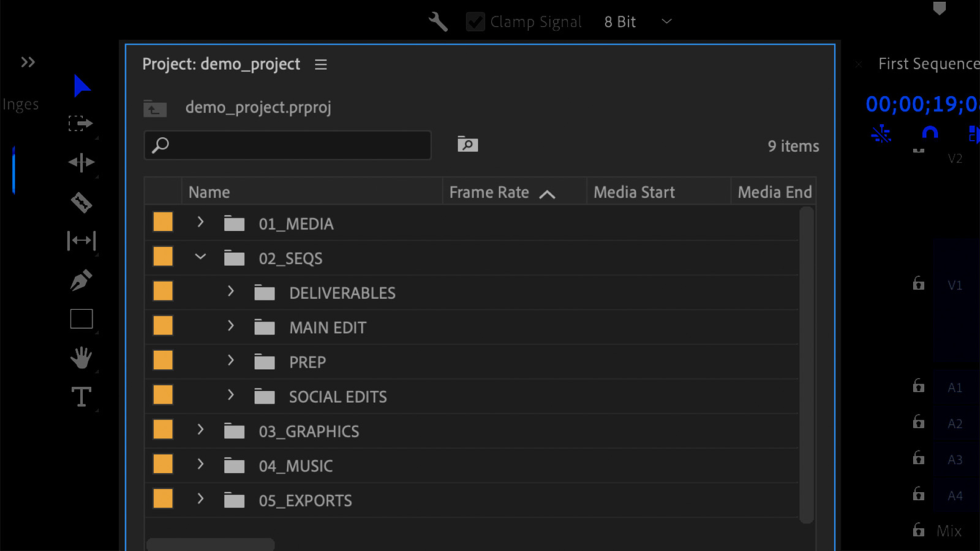Select the Type tool
The image size is (980, 551).
click(x=81, y=397)
